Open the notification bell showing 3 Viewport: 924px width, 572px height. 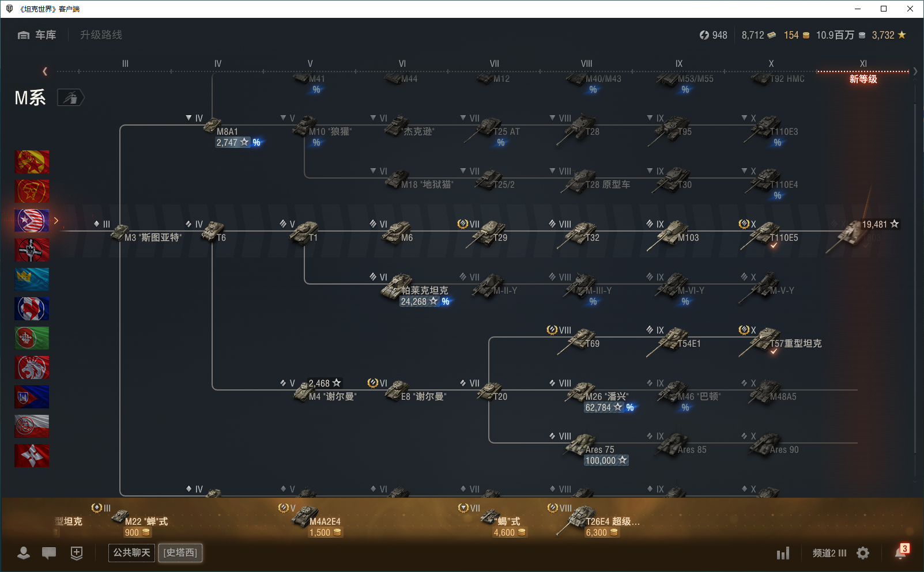[901, 552]
